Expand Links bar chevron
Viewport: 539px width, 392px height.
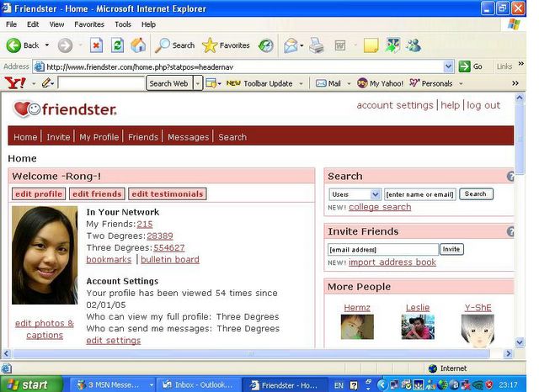521,63
